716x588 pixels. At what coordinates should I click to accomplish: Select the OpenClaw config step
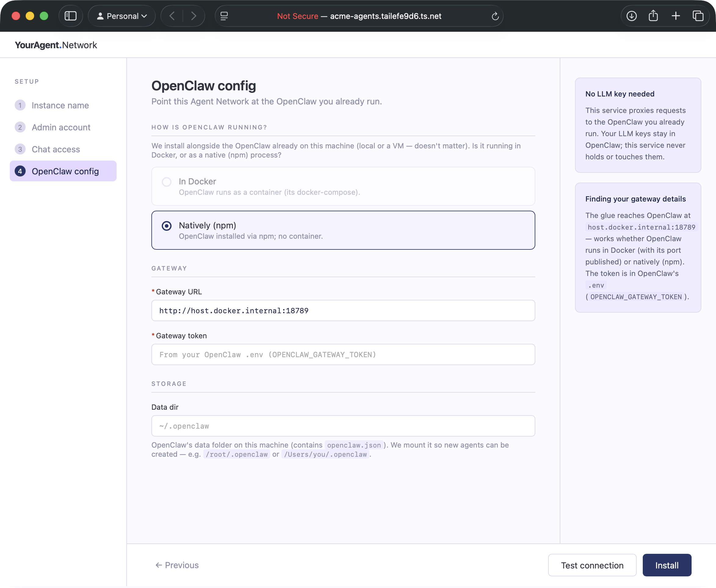[x=63, y=171]
